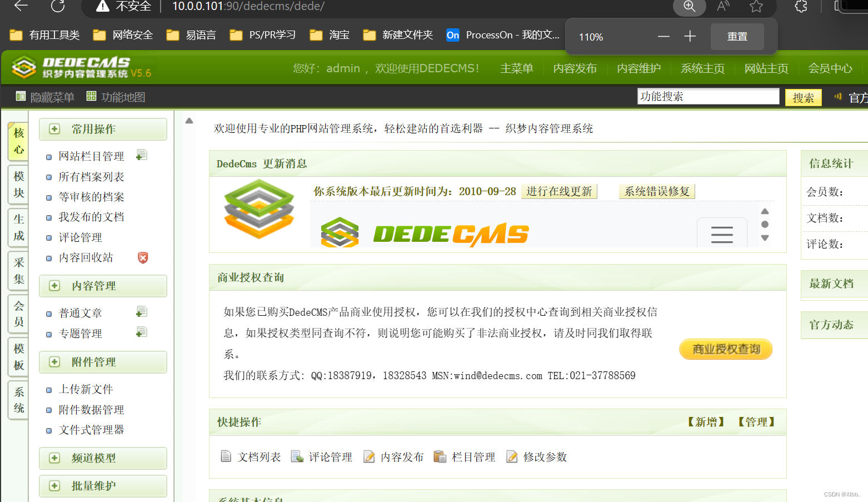Go to 系统主页 in top navigation
This screenshot has height=502, width=868.
coord(702,68)
